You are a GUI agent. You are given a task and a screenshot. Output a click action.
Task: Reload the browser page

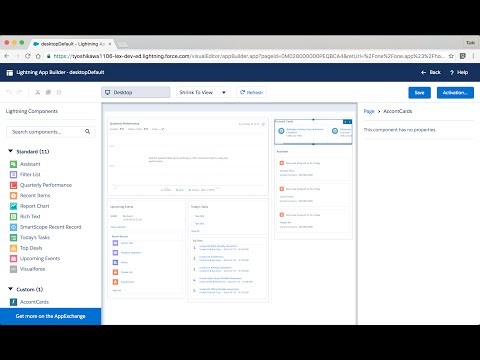(x=28, y=56)
